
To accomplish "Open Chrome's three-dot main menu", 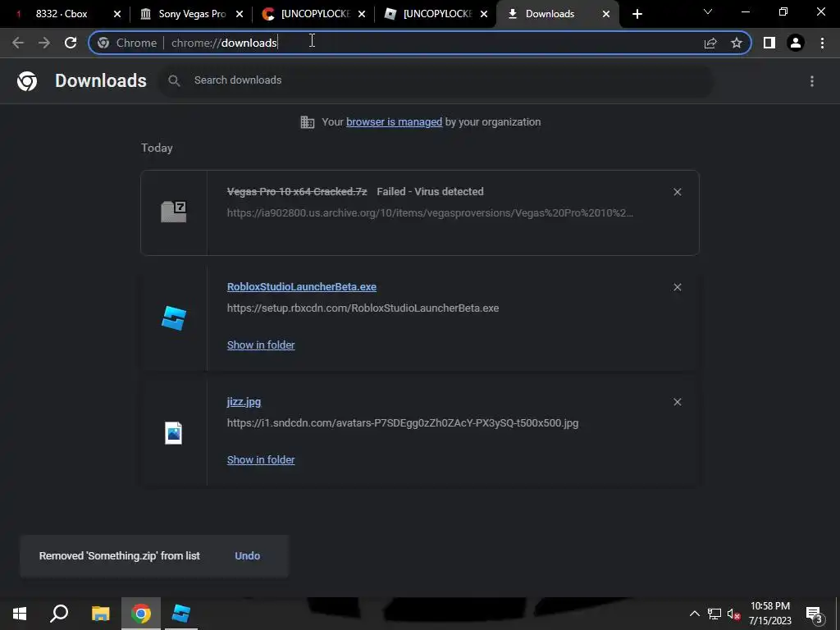I will [x=822, y=43].
